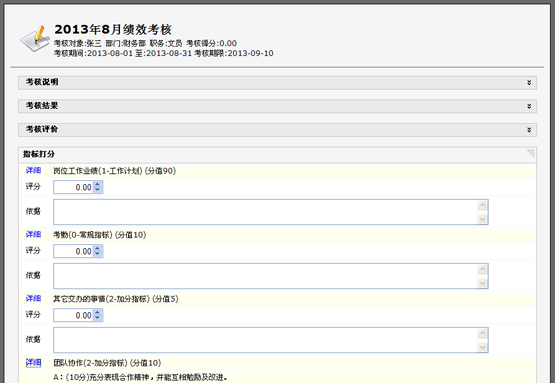Image resolution: width=555 pixels, height=383 pixels.
Task: Click scroll-down arrow in 考勤 依据 box
Action: pos(482,283)
